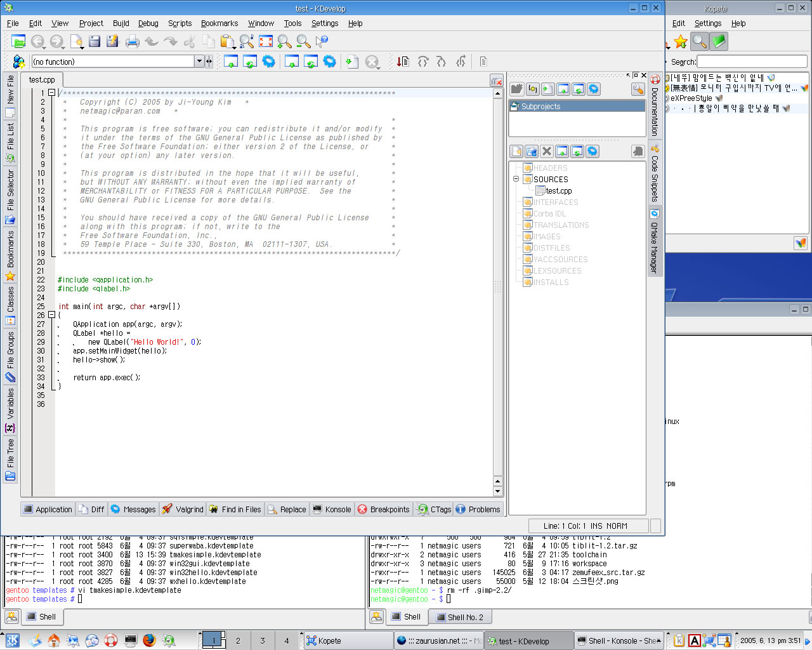Collapse the SOURCES tree node
This screenshot has width=812, height=650.
(516, 179)
